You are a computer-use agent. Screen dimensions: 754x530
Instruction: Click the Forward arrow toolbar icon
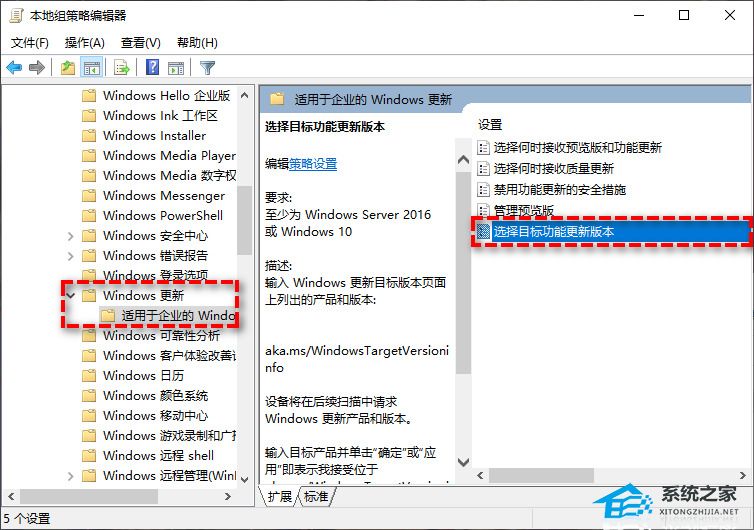tap(37, 67)
